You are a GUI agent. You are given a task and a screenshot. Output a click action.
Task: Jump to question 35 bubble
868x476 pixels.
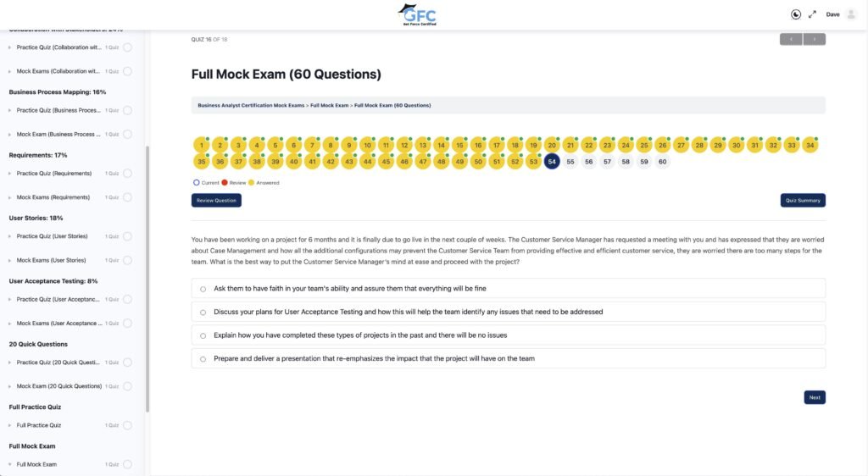(x=202, y=162)
